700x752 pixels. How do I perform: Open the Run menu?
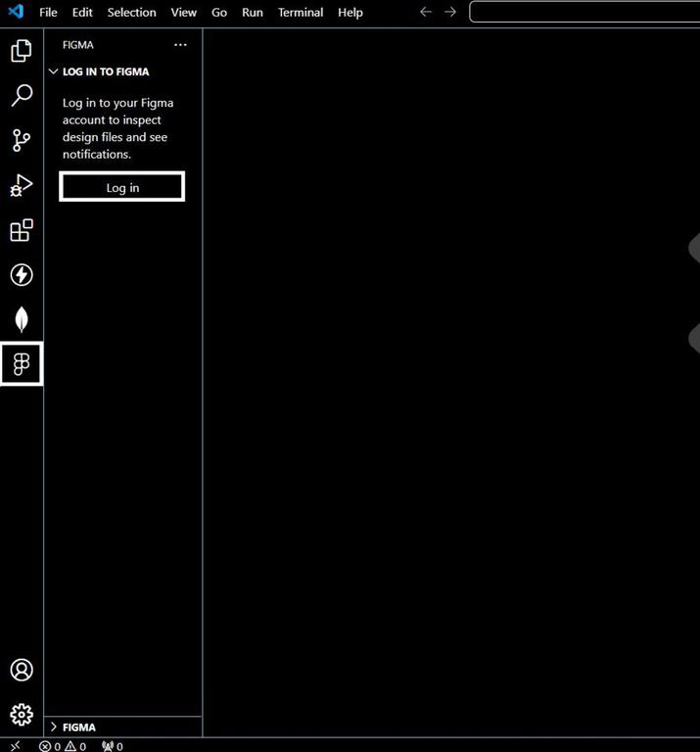(x=253, y=13)
